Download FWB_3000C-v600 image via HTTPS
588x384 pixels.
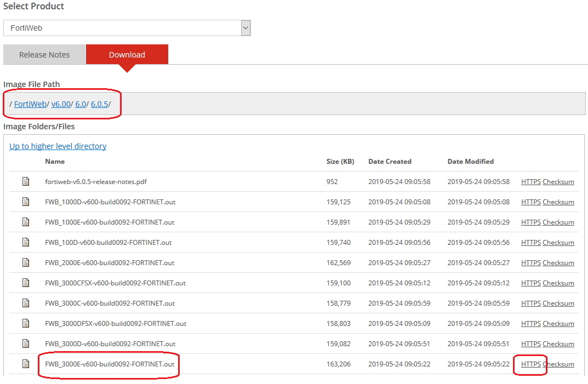click(x=530, y=303)
